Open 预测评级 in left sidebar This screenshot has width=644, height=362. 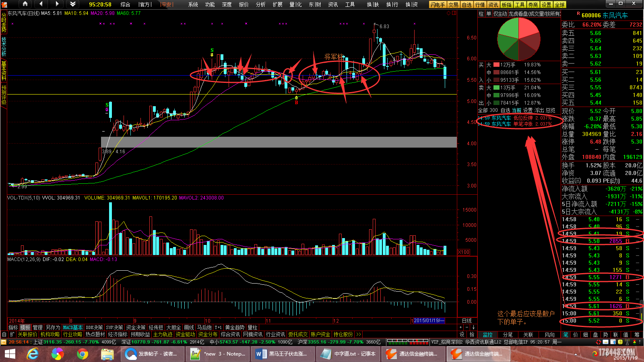point(4,95)
